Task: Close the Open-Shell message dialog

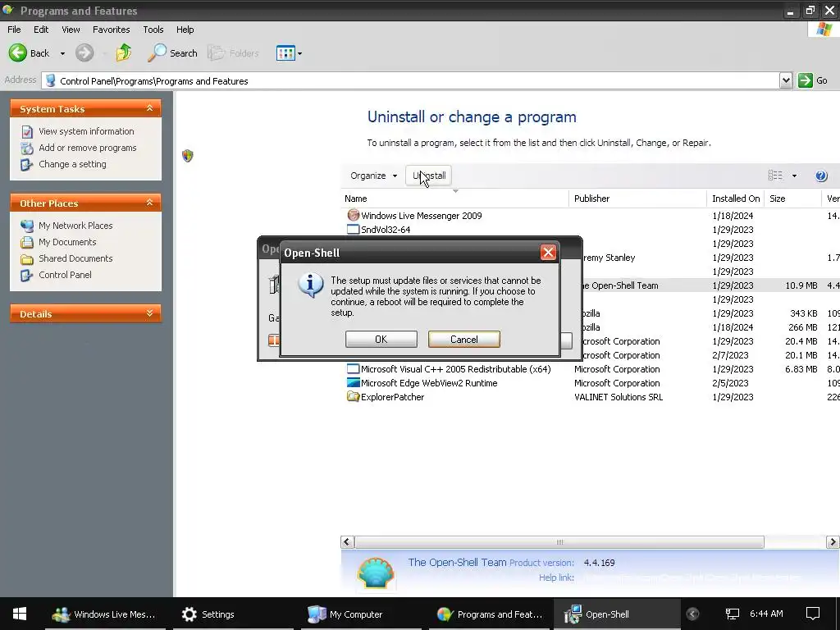Action: point(548,253)
